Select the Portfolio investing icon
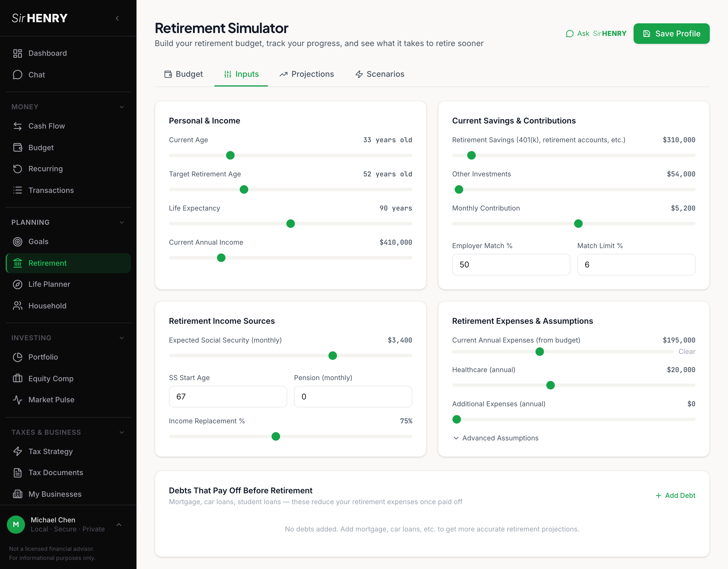 [x=18, y=357]
